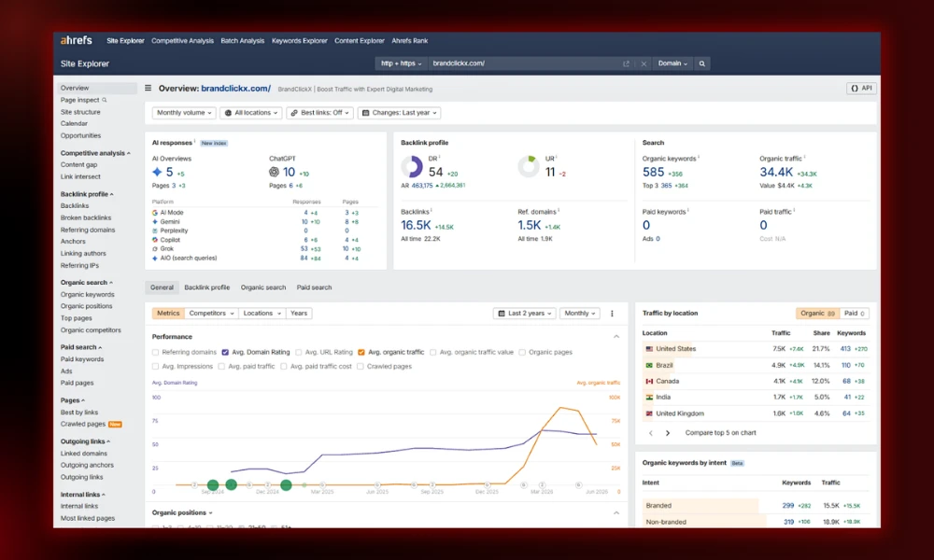Viewport: 934px width, 560px height.
Task: Open the Monthly interval dropdown
Action: [x=580, y=313]
